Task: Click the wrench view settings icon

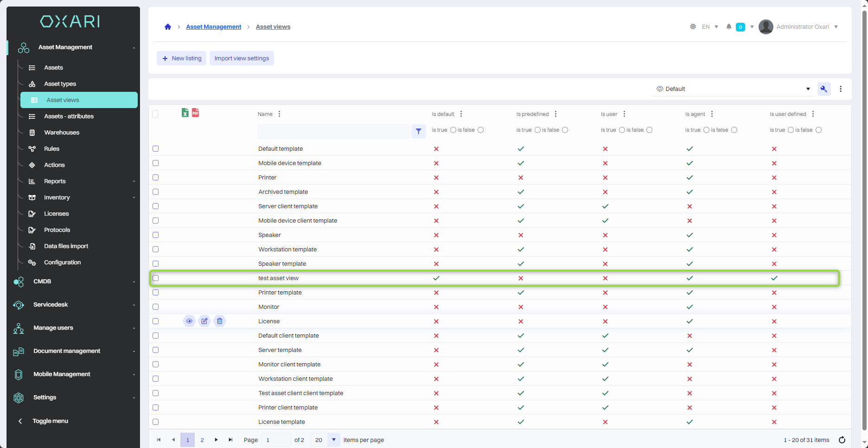Action: (x=824, y=89)
